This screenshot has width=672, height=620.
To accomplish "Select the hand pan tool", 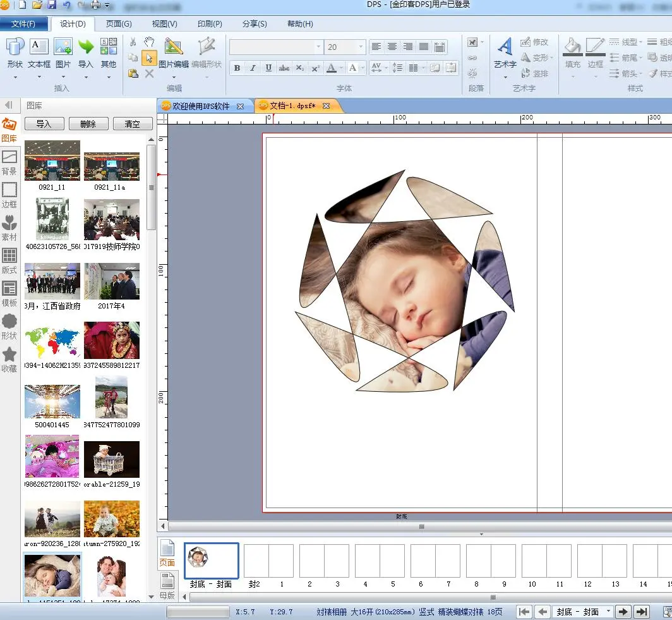I will click(148, 42).
